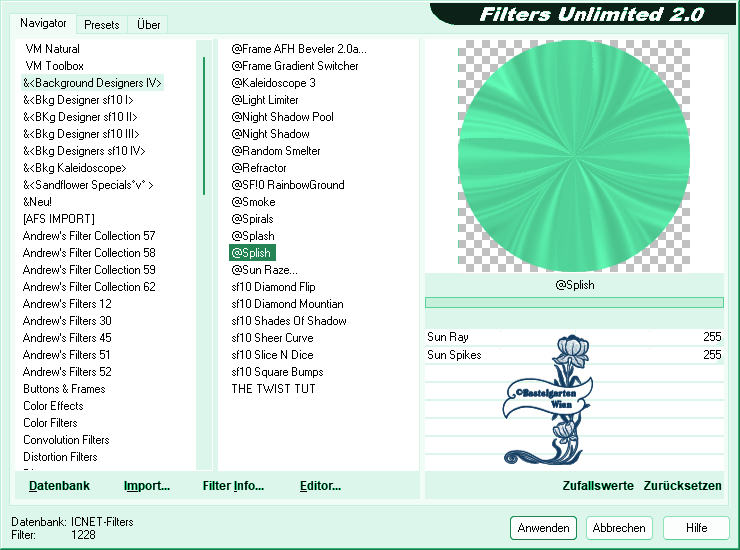The height and width of the screenshot is (550, 740).
Task: Click Abbrechen to cancel
Action: 619,528
